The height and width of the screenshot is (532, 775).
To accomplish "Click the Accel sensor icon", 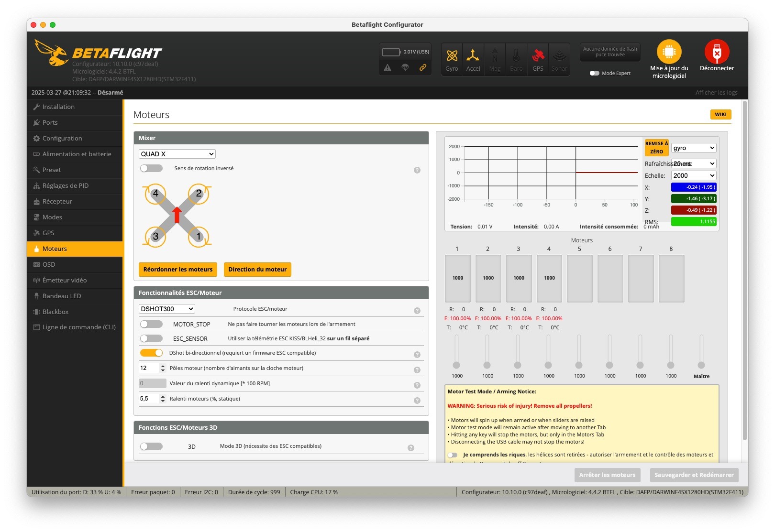I will pos(473,55).
